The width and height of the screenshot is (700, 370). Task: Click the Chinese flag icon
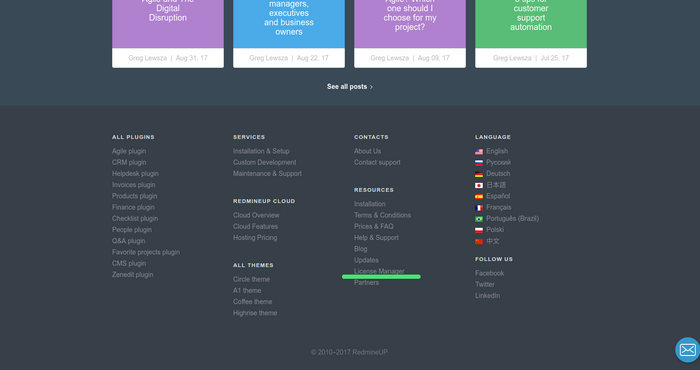pyautogui.click(x=479, y=241)
